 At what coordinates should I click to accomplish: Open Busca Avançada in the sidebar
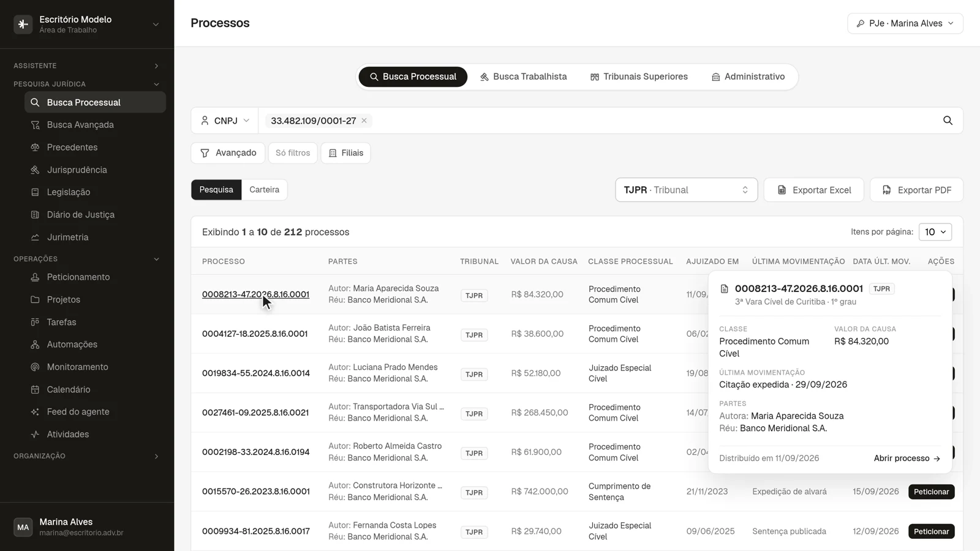tap(95, 125)
